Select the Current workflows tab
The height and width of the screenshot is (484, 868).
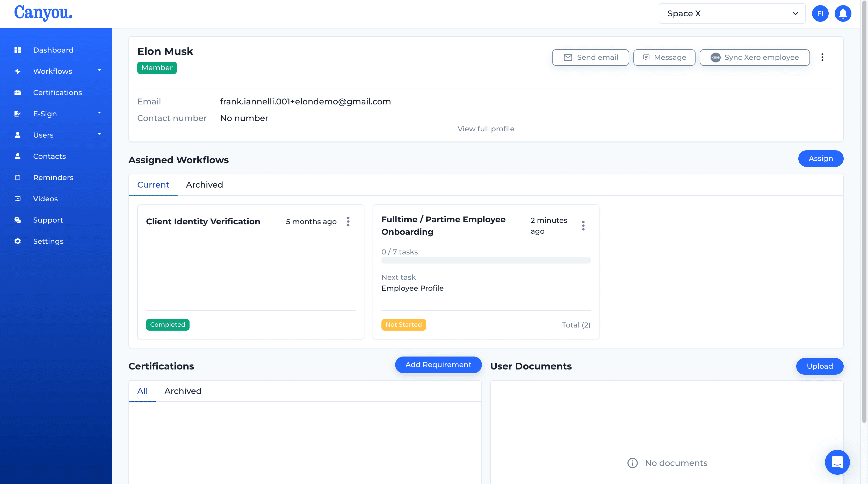pos(153,185)
